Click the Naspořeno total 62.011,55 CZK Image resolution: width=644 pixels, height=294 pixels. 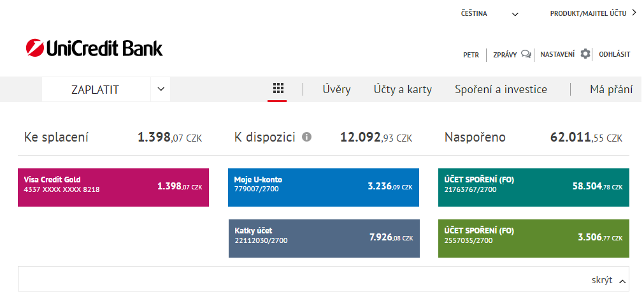tap(586, 137)
